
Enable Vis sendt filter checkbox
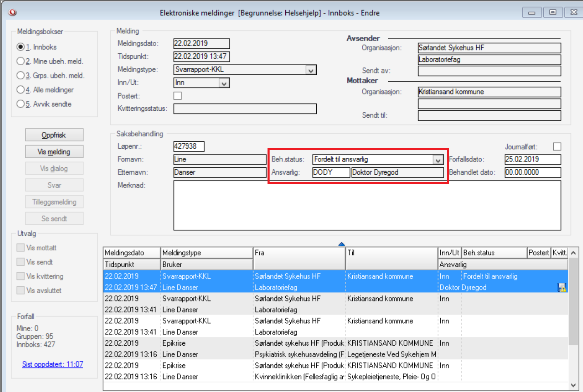20,262
